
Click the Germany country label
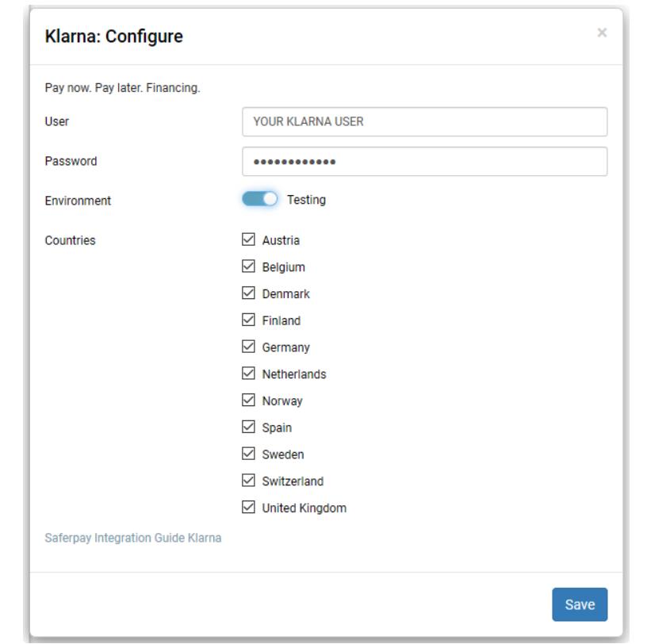click(285, 347)
